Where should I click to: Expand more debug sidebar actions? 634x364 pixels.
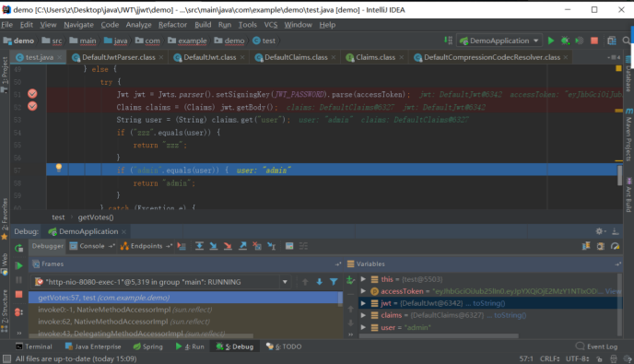[18, 334]
